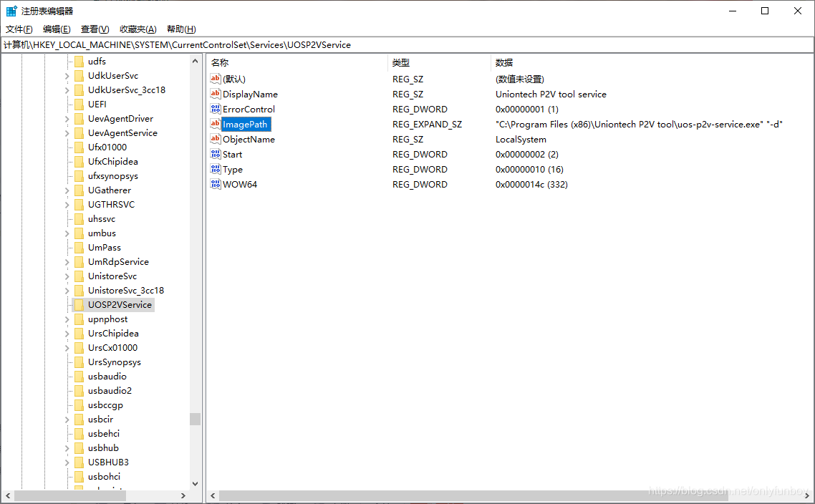Click the folder icon of udfs key
815x504 pixels.
(79, 62)
